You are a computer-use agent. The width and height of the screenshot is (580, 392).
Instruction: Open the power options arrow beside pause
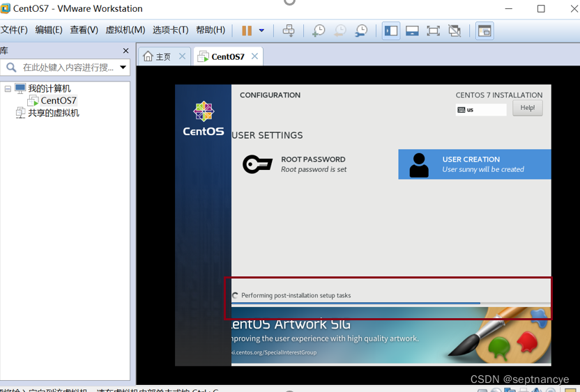(261, 31)
